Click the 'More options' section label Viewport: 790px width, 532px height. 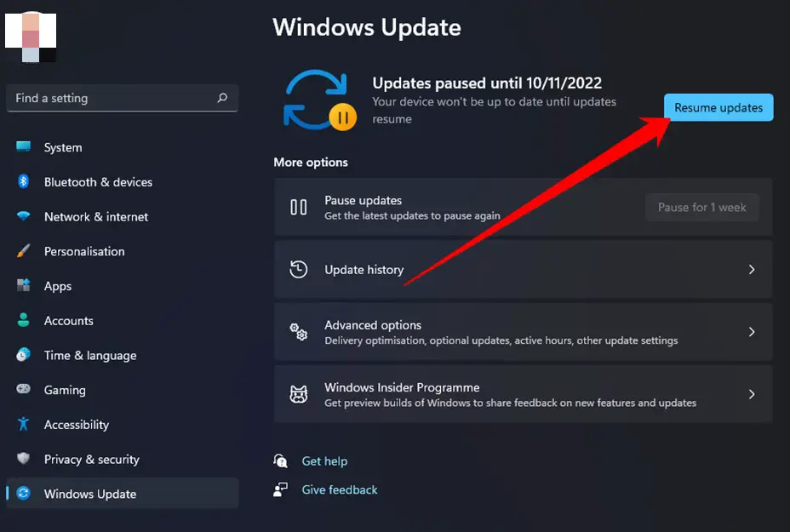pyautogui.click(x=311, y=163)
